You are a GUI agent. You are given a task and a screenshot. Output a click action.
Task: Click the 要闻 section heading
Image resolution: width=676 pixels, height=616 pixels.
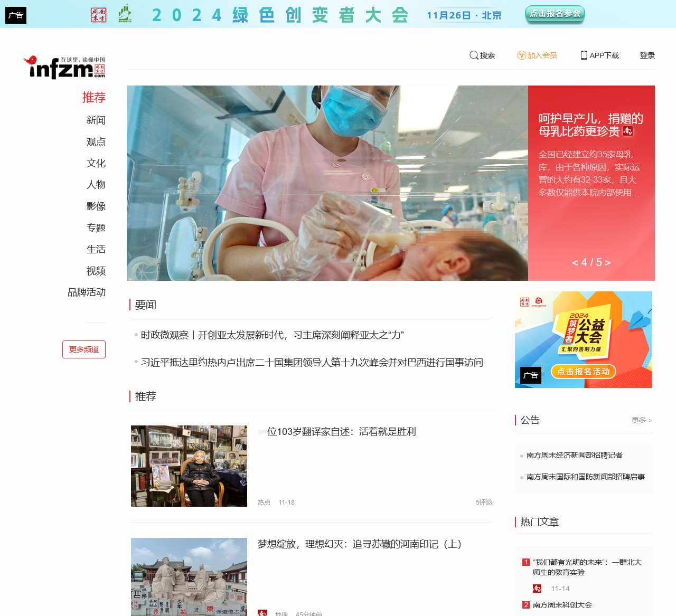click(146, 305)
